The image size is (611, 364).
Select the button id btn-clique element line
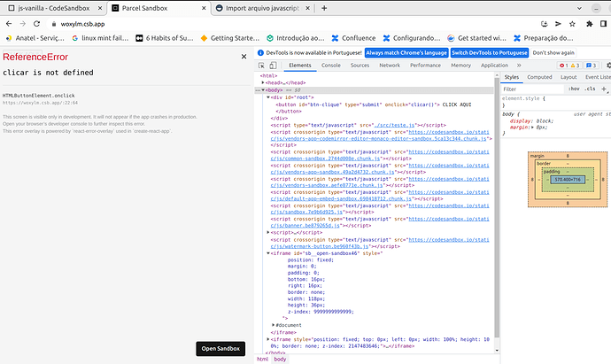coord(374,105)
